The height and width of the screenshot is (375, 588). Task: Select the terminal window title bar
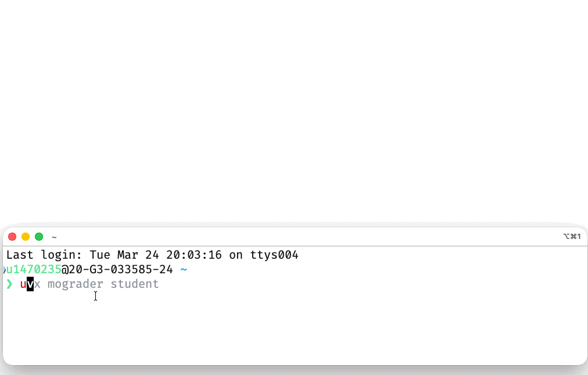click(291, 237)
